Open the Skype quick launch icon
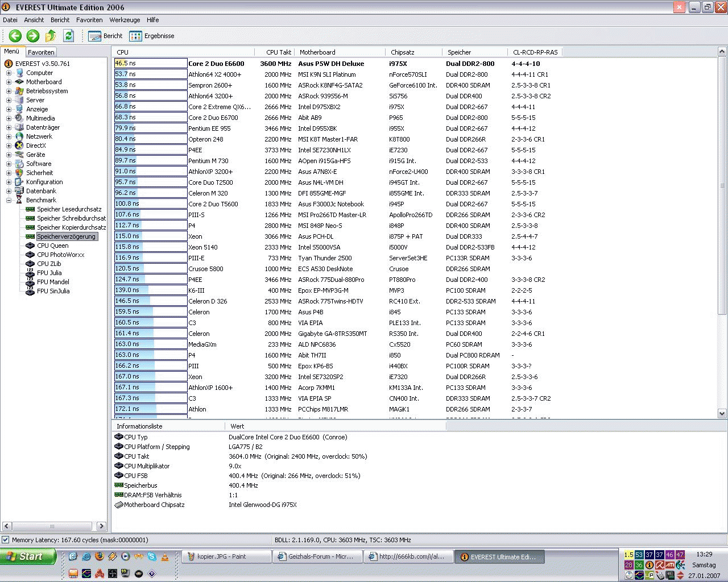Screen dimensions: 728x582 point(152,556)
